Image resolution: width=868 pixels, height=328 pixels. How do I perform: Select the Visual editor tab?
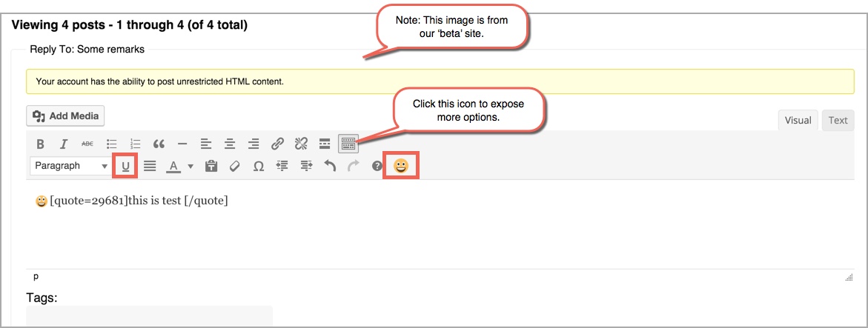pyautogui.click(x=798, y=121)
